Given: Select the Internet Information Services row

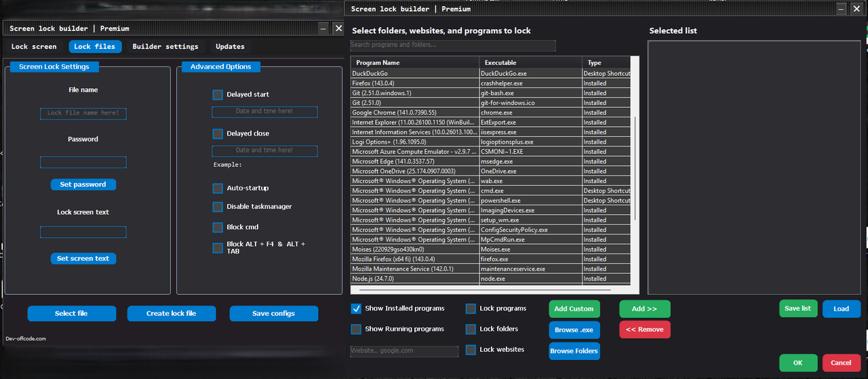Looking at the screenshot, I should pyautogui.click(x=490, y=132).
